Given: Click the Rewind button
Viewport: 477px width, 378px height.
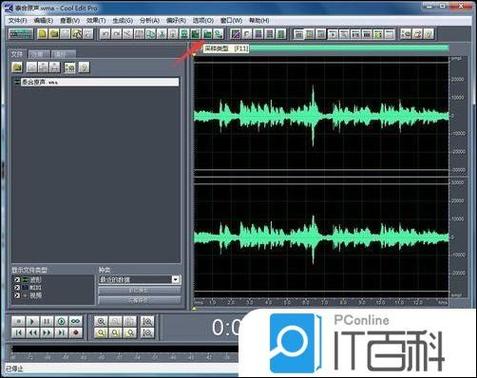Looking at the screenshot, I should 33,333.
